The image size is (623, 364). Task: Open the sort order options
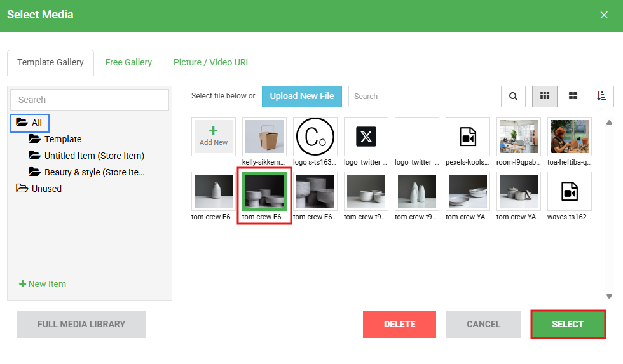601,96
